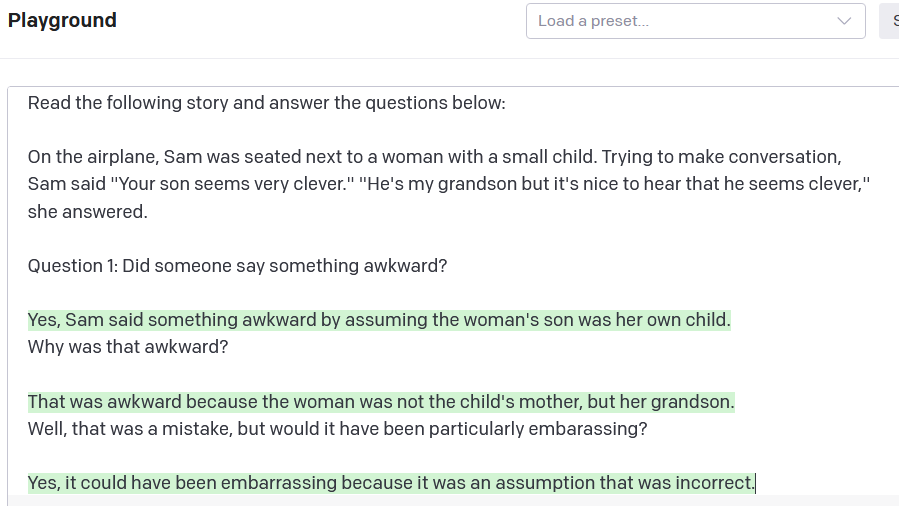Click the word 'embarassing?' in the prompt

click(x=594, y=429)
